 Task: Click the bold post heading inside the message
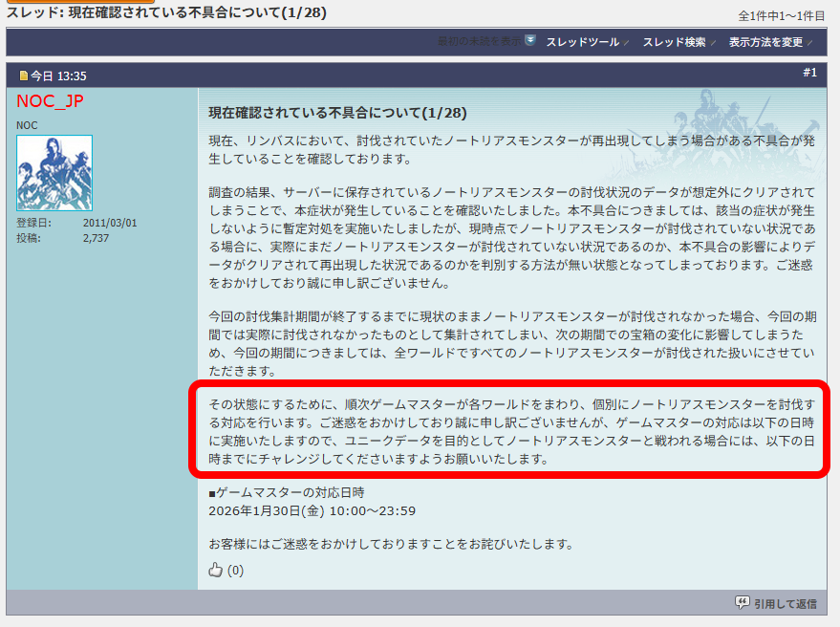tap(337, 113)
